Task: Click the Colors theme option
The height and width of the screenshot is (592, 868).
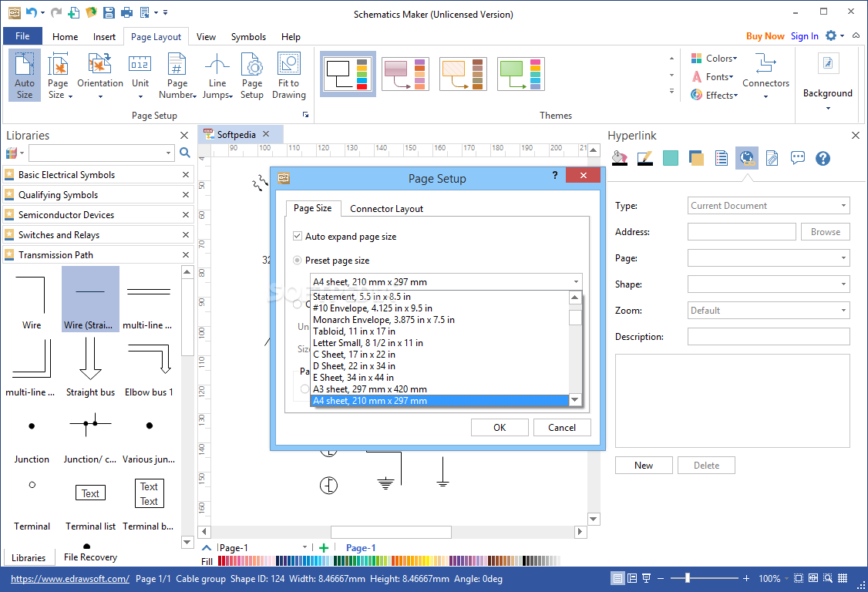Action: (x=714, y=58)
